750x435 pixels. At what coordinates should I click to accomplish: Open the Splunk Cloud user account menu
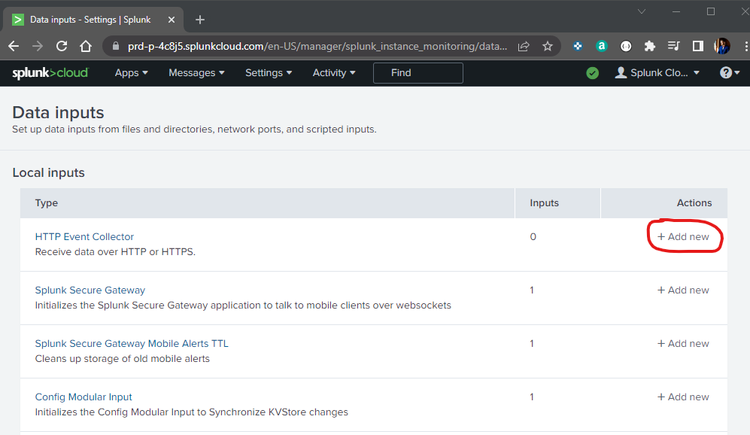pyautogui.click(x=657, y=73)
